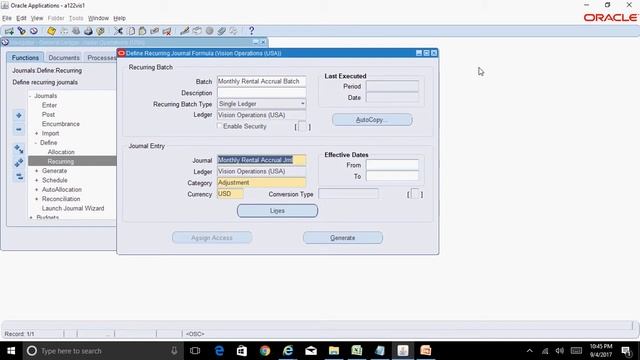Click the yellow Save toolbar icon
This screenshot has height=360, width=640.
pyautogui.click(x=51, y=31)
